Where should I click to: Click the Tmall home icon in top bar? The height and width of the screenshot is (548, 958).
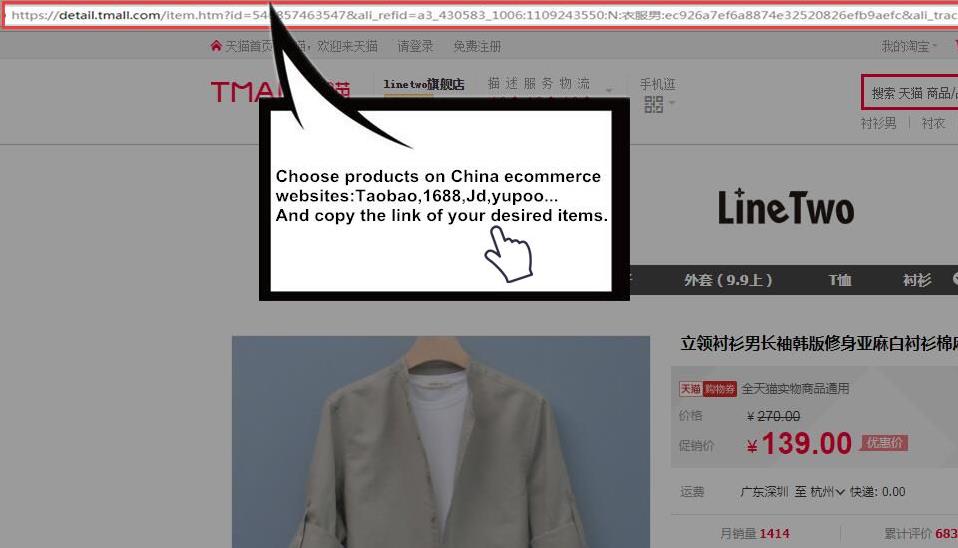(216, 46)
